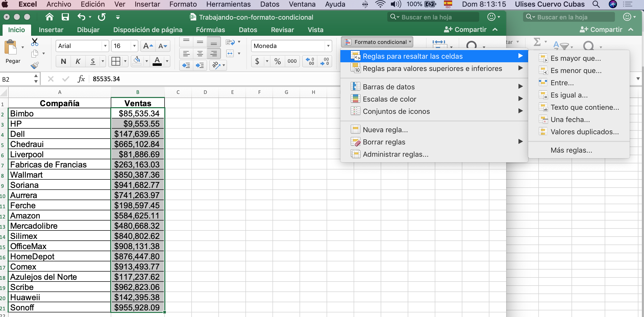Center text horizontally
Viewport: 644px width, 317px height.
pos(200,54)
